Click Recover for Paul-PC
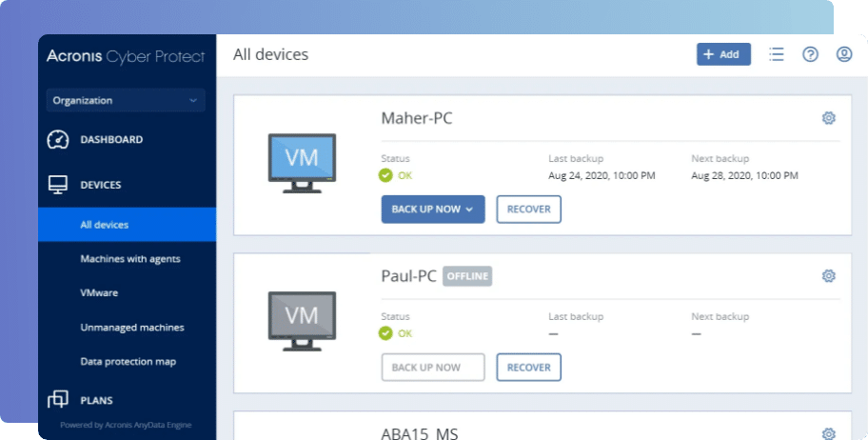Screen dimensions: 868x440 (528, 367)
